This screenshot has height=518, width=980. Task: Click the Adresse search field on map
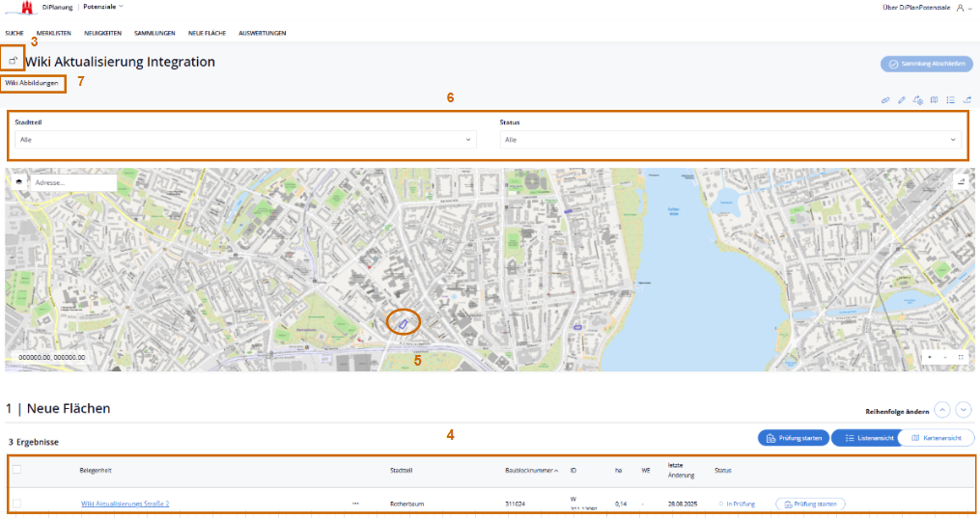72,181
